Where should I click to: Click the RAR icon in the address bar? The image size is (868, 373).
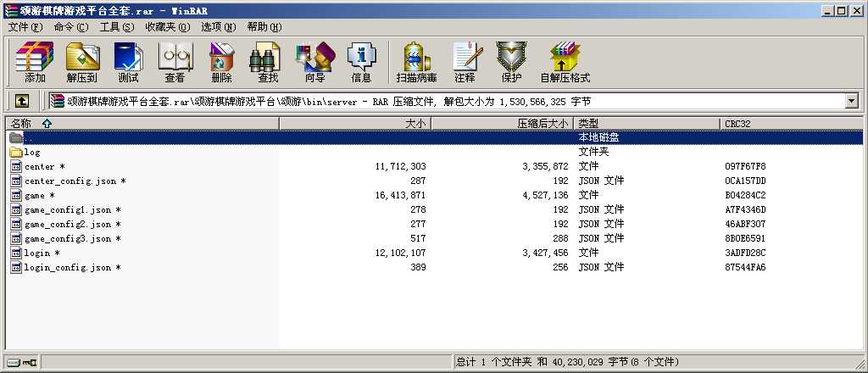[57, 101]
